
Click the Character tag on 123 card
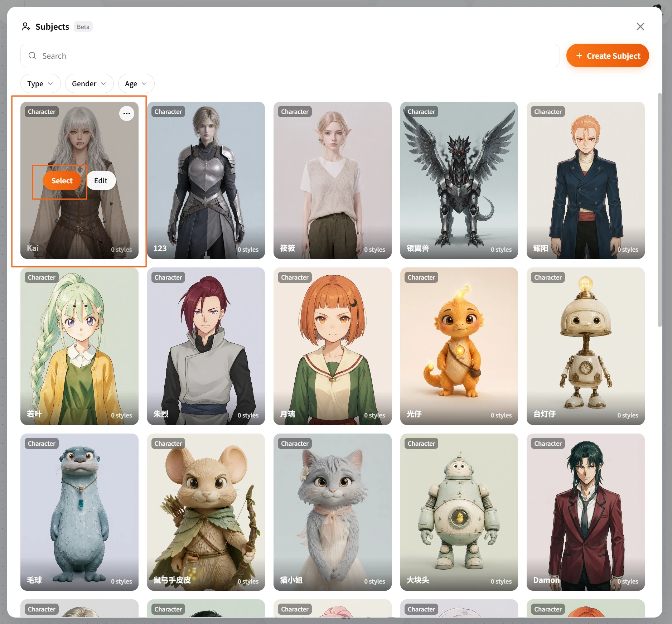coord(168,112)
